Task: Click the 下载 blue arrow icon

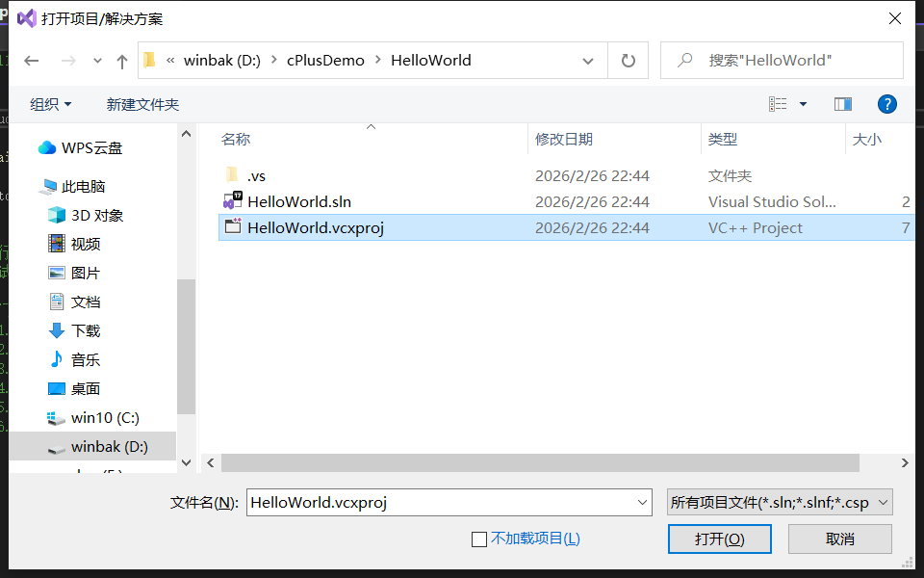Action: pos(57,330)
